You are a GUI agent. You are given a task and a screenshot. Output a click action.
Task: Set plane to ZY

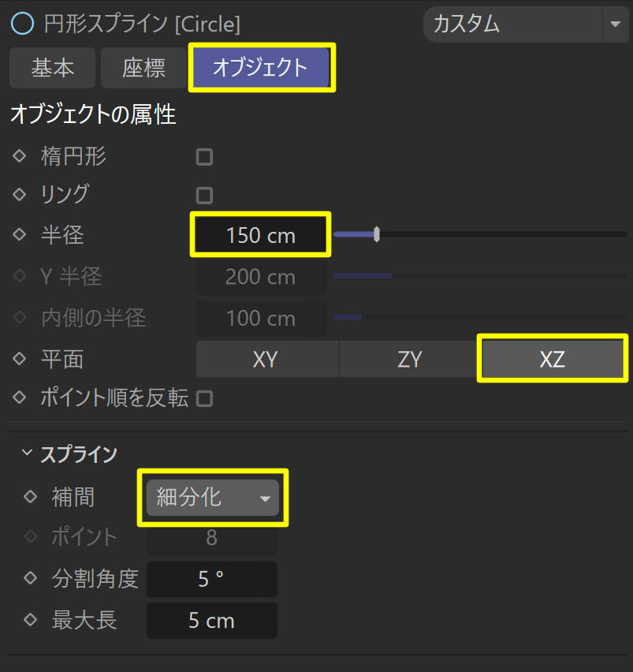coord(409,359)
